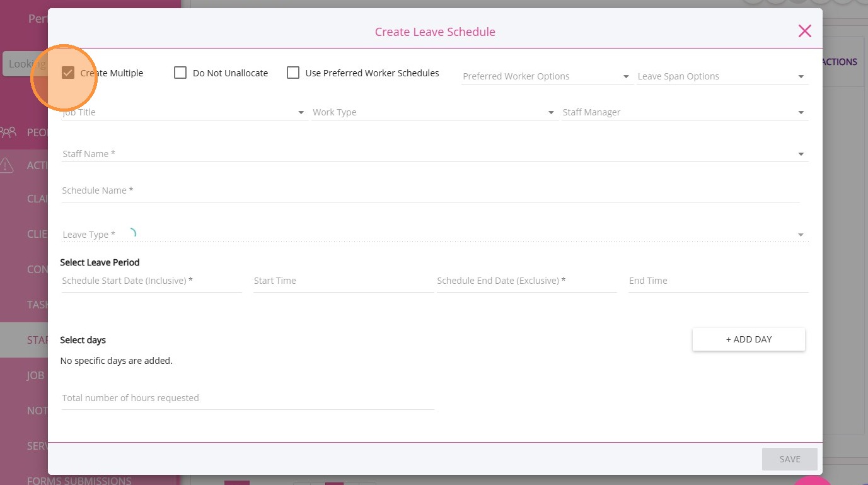Enable the Do Not Unallocate checkbox

[x=180, y=73]
